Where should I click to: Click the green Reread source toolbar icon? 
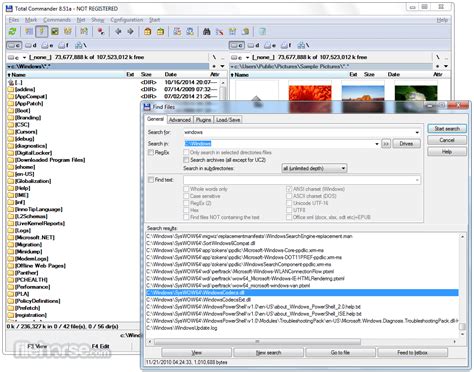[12, 32]
